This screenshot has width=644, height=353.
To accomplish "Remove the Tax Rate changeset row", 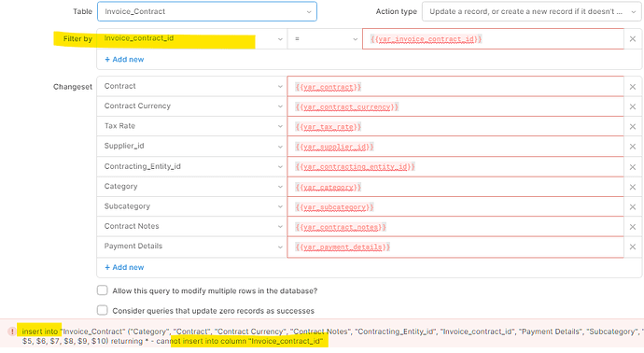I will coord(633,127).
